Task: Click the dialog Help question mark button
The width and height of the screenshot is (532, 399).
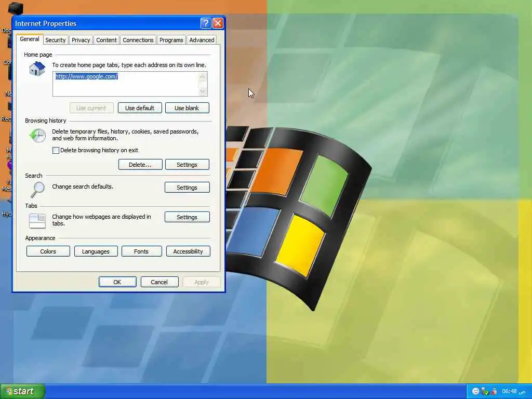Action: point(206,23)
